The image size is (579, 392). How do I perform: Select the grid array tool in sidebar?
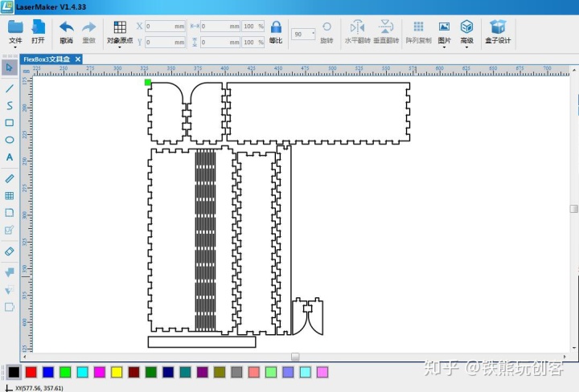pos(10,195)
